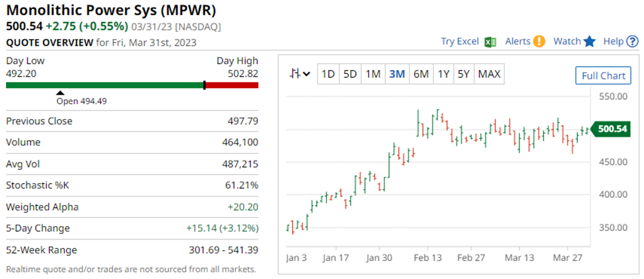644x279 pixels.
Task: Click the QUOTE OVERVIEW heading
Action: [50, 42]
